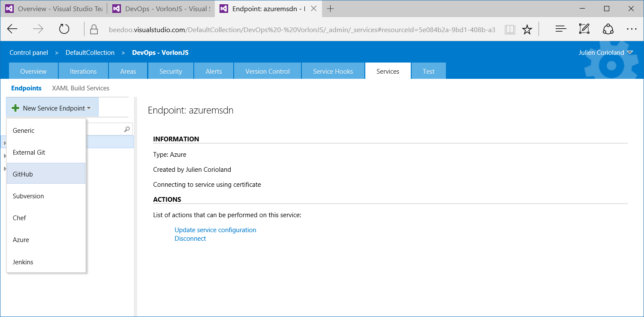Switch to the Version Control tab
644x317 pixels.
point(267,71)
